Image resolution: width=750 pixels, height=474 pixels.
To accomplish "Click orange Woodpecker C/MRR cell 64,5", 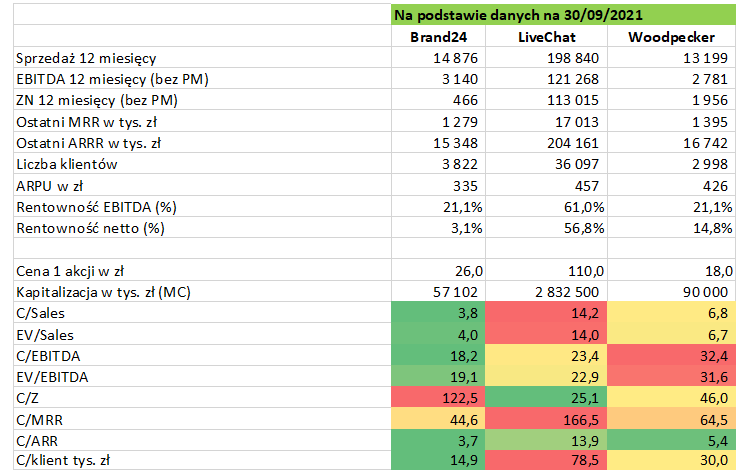I will [x=671, y=419].
